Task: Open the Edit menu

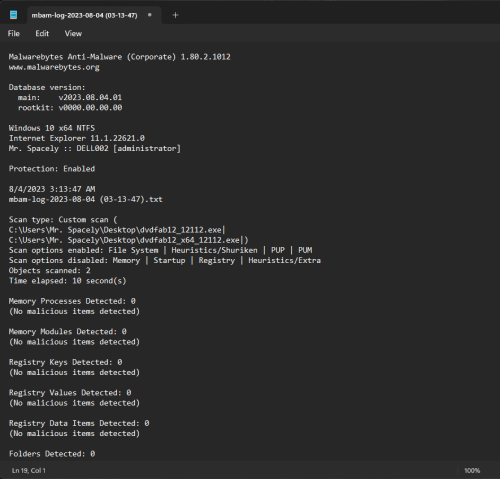Action: click(42, 34)
